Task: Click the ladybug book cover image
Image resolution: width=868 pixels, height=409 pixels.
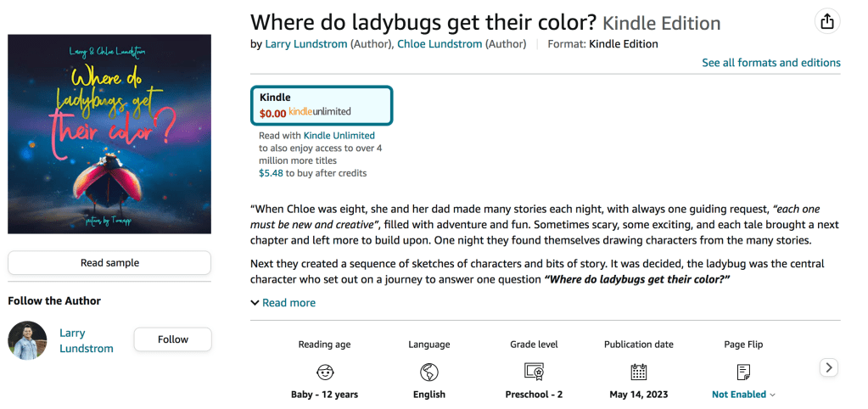Action: click(x=109, y=134)
